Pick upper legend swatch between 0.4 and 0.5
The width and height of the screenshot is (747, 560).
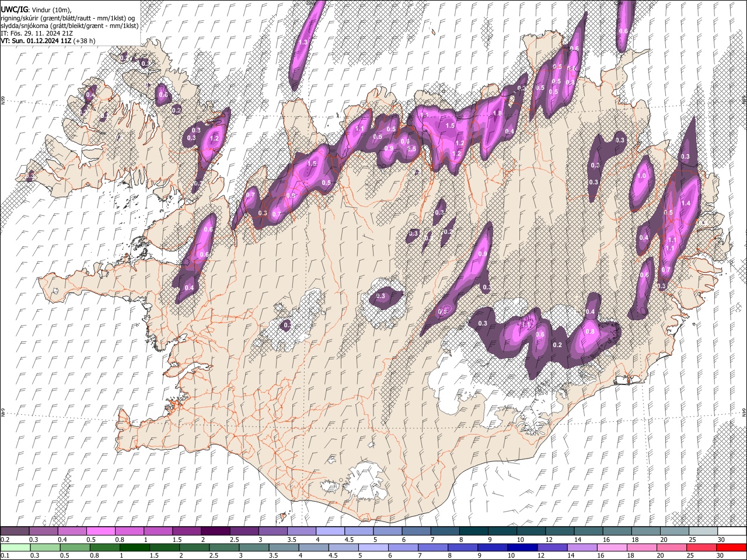[72, 531]
